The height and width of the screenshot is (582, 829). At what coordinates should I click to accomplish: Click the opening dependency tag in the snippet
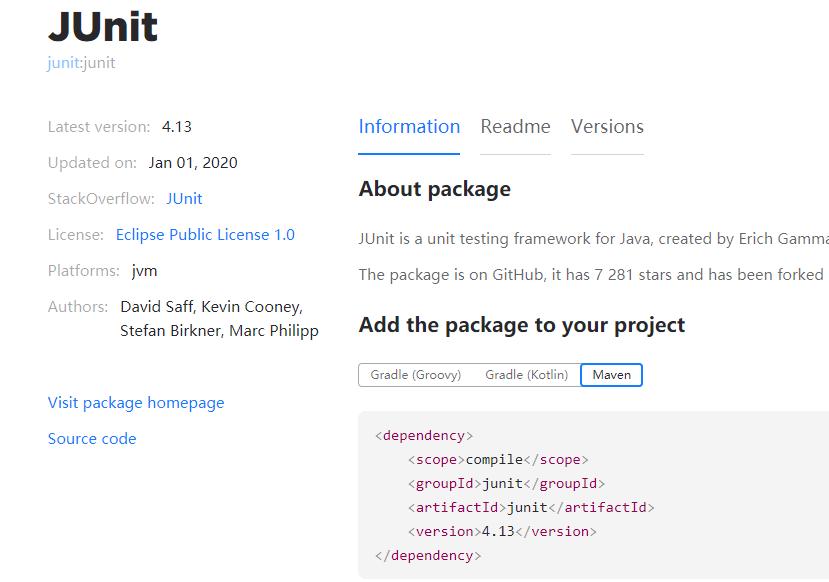424,436
